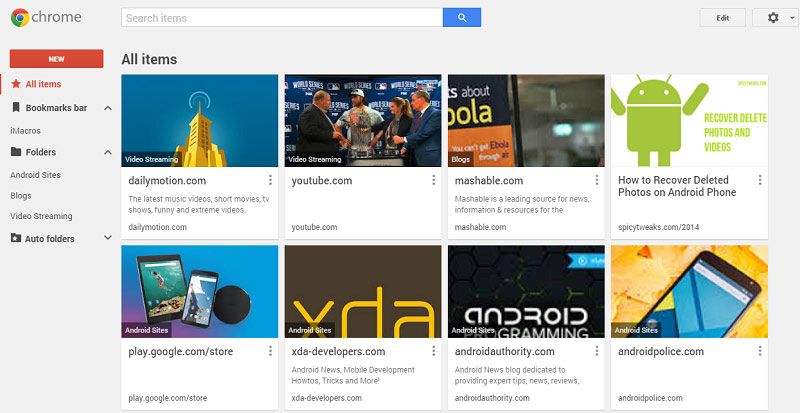This screenshot has width=800, height=413.
Task: Click the Chrome logo icon
Action: coord(20,17)
